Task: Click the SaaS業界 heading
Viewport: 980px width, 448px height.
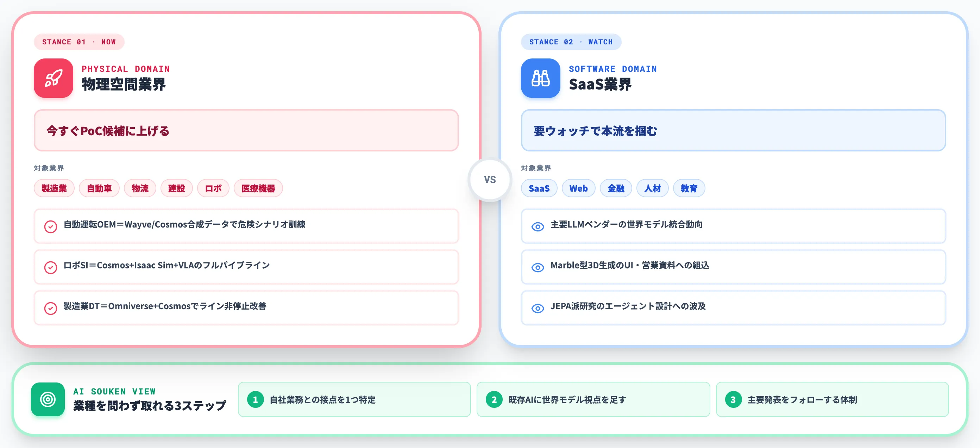Action: [x=600, y=85]
